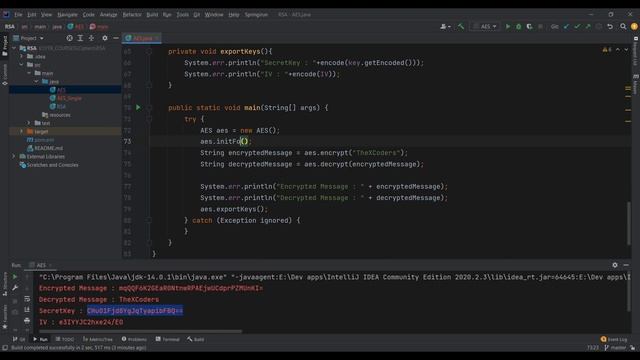This screenshot has width=640, height=360.
Task: Open Project panel gear options
Action: (105, 38)
